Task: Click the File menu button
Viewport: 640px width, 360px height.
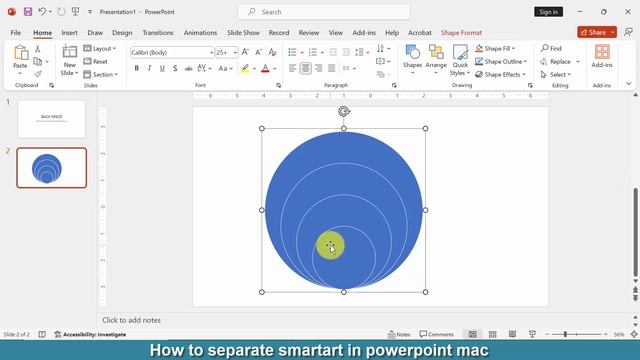Action: 16,33
